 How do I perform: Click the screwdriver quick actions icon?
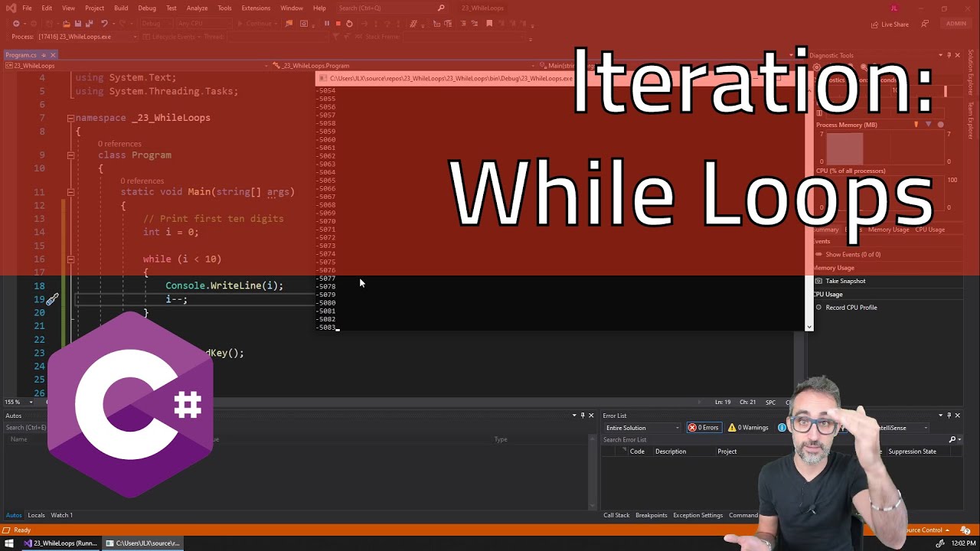52,300
